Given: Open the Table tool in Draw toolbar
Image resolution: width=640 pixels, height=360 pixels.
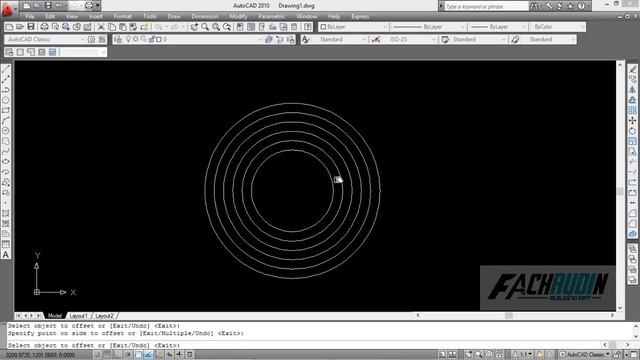Looking at the screenshot, I should [x=6, y=244].
